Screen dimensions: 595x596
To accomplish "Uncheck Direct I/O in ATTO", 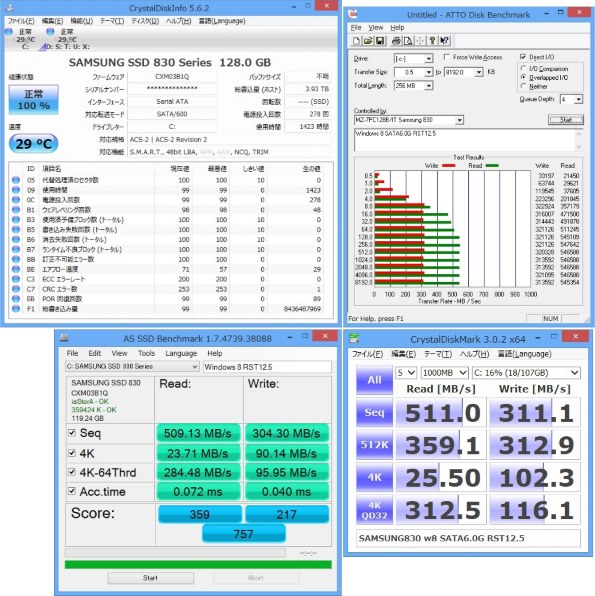I will click(x=523, y=57).
